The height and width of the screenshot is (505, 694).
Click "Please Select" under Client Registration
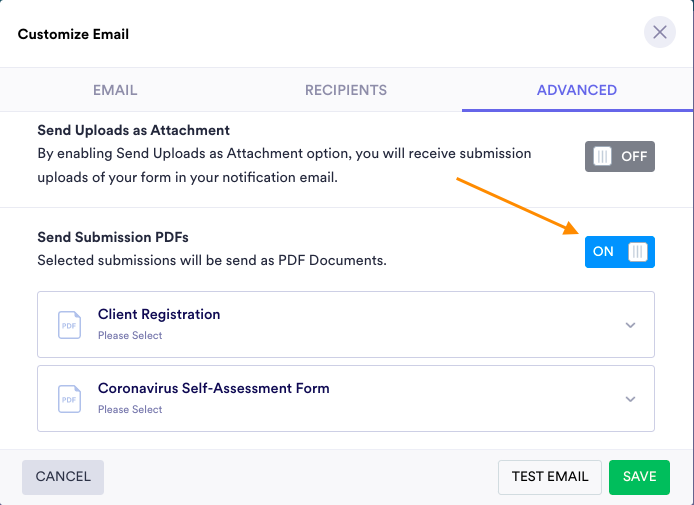point(130,336)
